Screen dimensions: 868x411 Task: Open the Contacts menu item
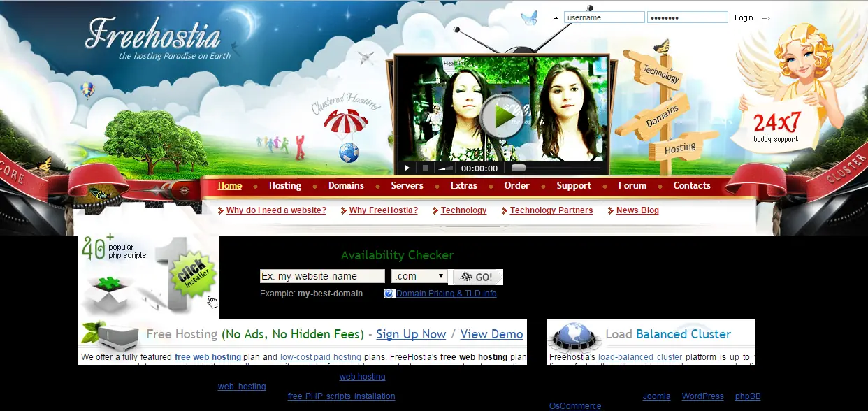(692, 186)
